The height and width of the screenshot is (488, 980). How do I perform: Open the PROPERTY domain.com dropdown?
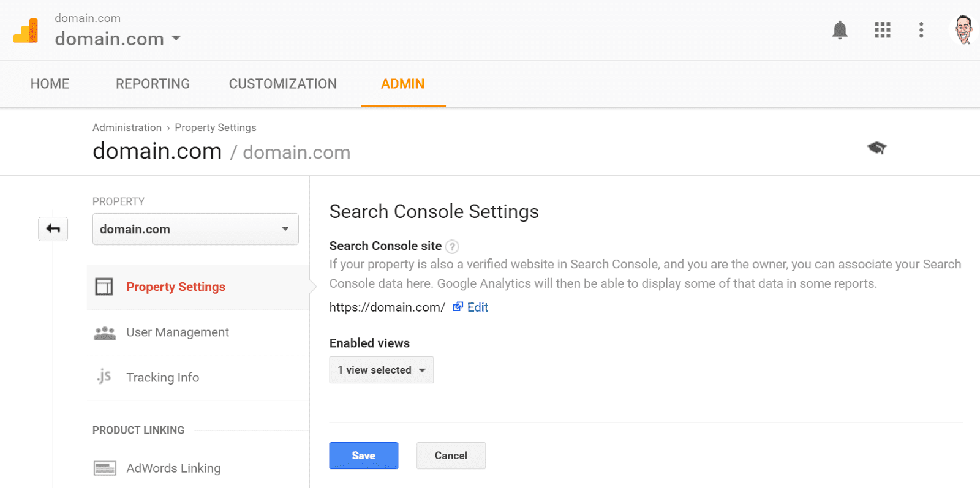tap(195, 229)
